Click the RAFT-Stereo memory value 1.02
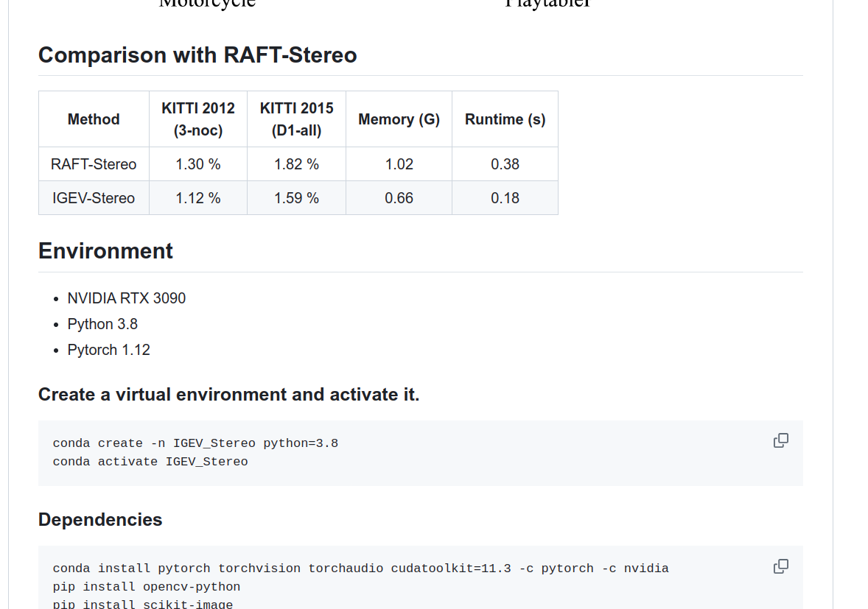This screenshot has width=868, height=609. click(399, 164)
